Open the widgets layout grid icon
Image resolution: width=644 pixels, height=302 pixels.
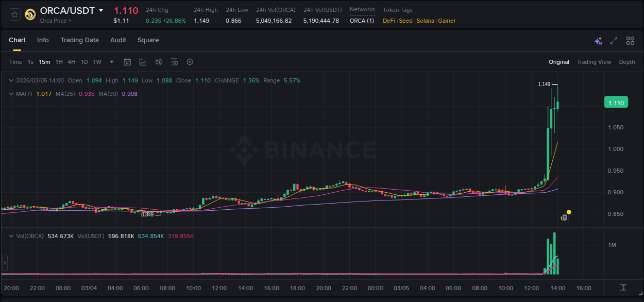630,40
